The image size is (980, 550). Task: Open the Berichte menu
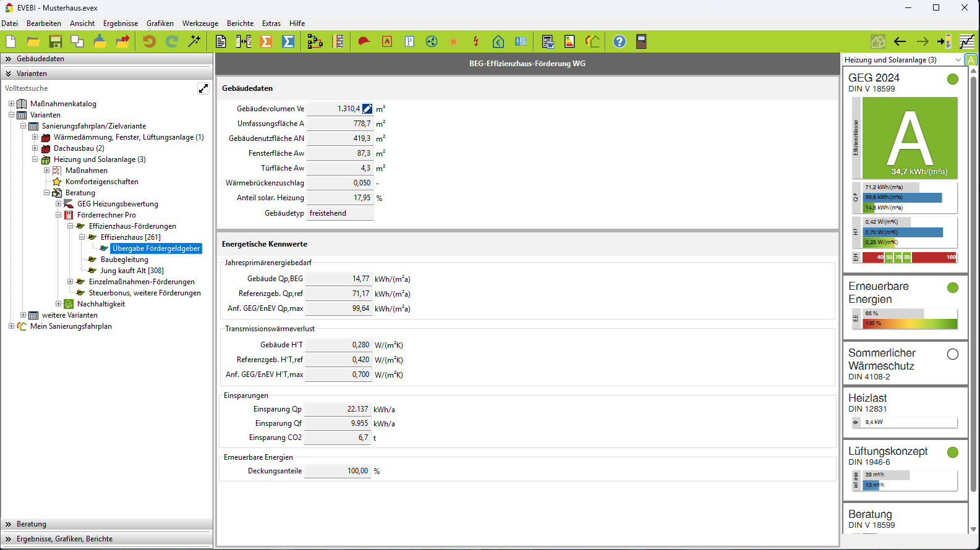click(240, 23)
